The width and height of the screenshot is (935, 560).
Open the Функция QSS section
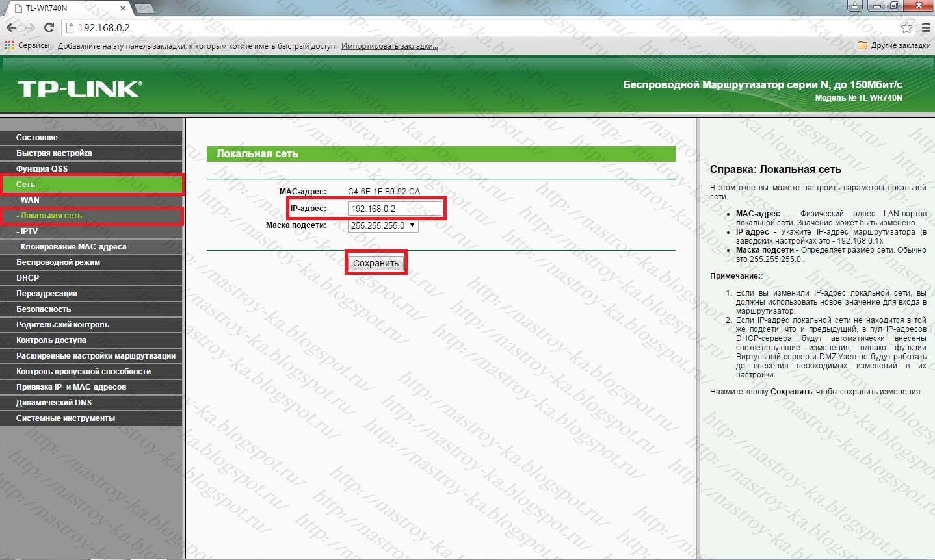pos(91,169)
